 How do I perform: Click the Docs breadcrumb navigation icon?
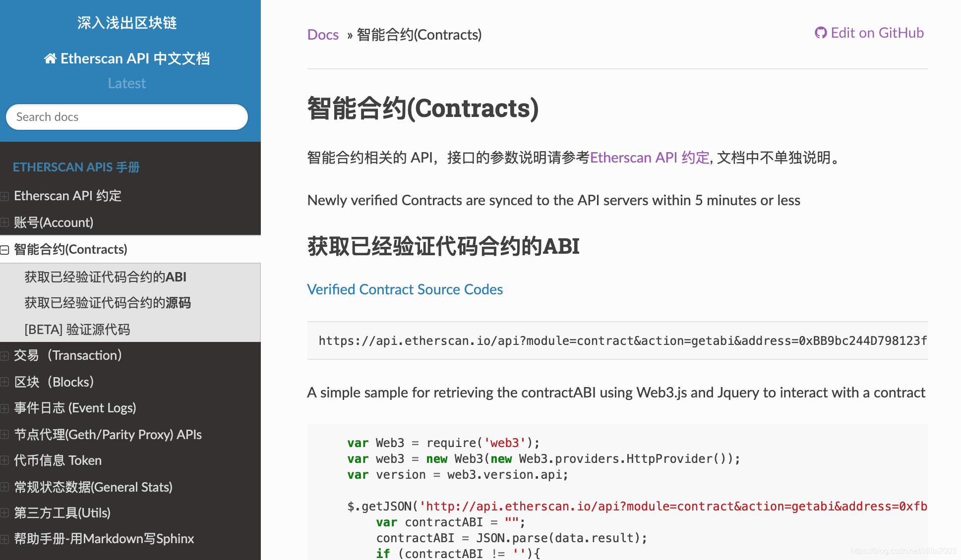[x=322, y=33]
